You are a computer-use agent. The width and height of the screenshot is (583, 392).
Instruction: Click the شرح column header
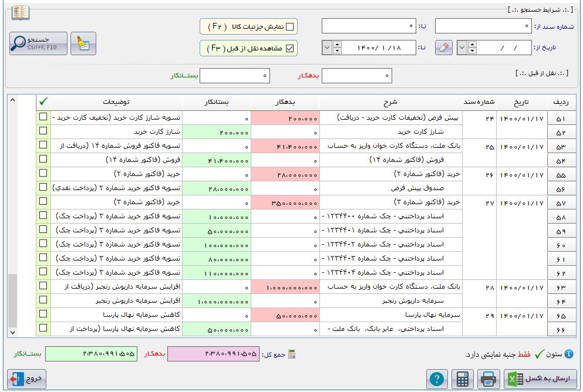(391, 102)
